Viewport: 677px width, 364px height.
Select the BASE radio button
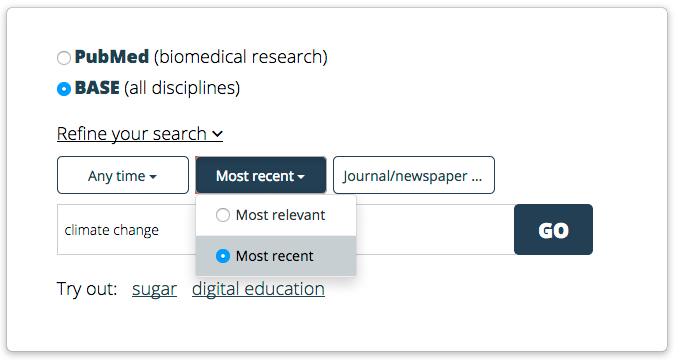(x=64, y=89)
